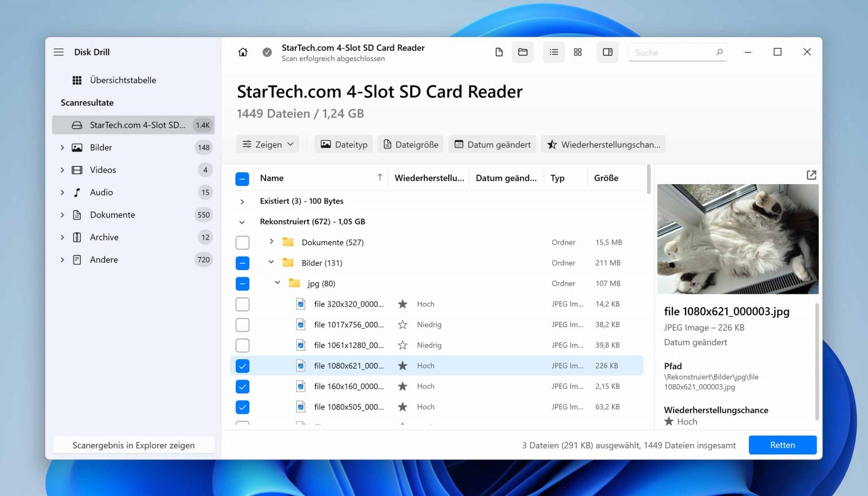Select grid thumbnails view icon
This screenshot has height=496, width=868.
click(578, 52)
